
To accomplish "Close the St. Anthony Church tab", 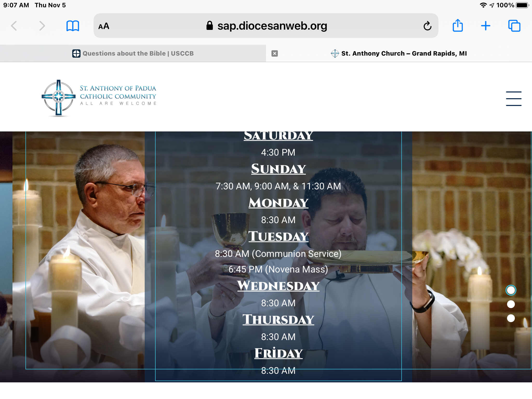I will click(x=275, y=54).
